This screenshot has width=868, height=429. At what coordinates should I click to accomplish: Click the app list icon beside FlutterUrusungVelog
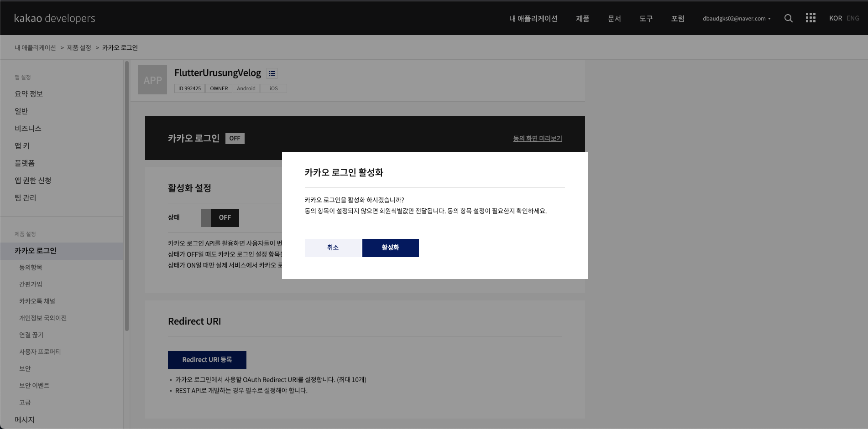tap(272, 73)
